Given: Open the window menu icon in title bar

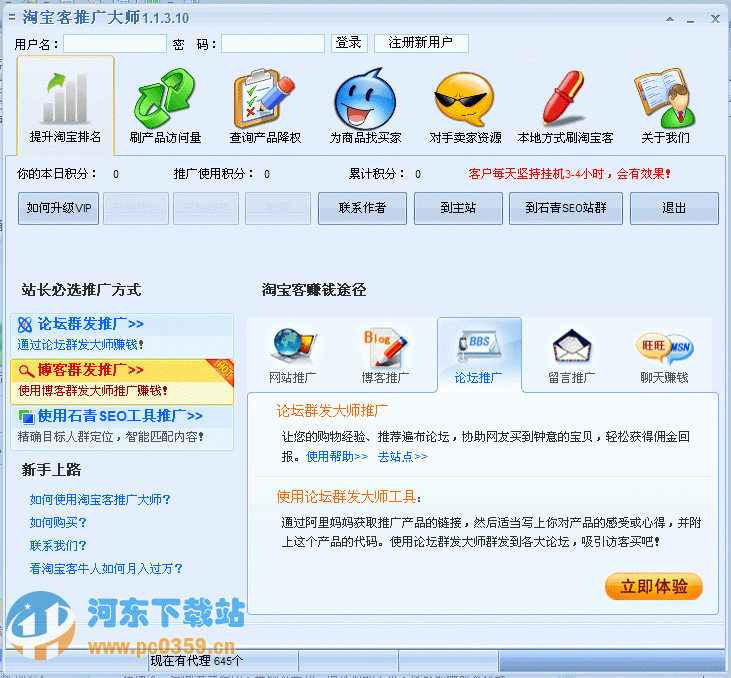Looking at the screenshot, I should 12,18.
